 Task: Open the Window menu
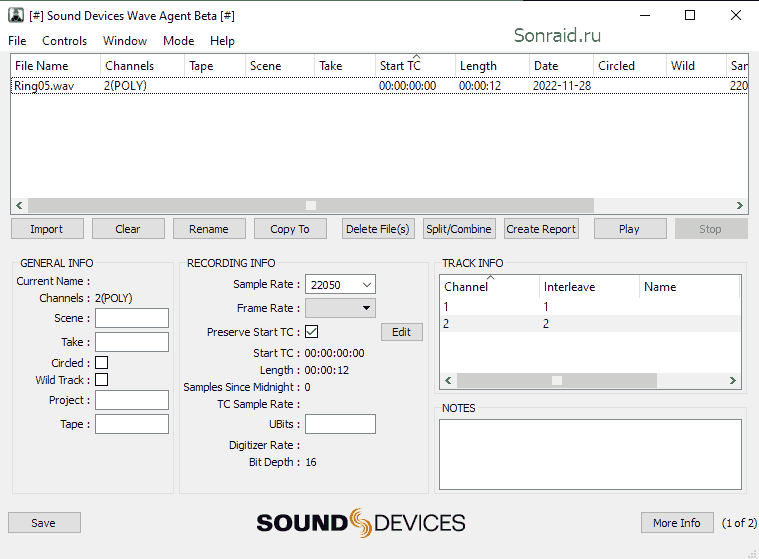tap(125, 41)
